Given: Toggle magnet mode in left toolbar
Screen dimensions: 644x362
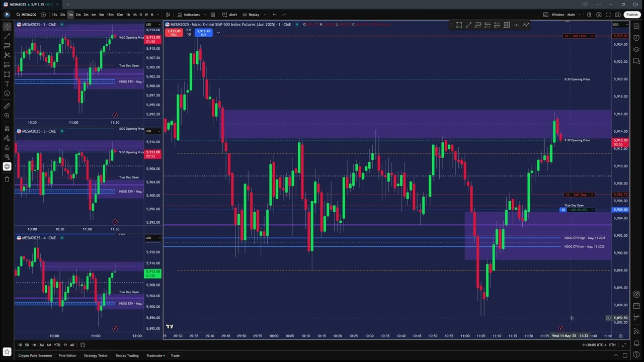Looking at the screenshot, I should click(x=7, y=128).
